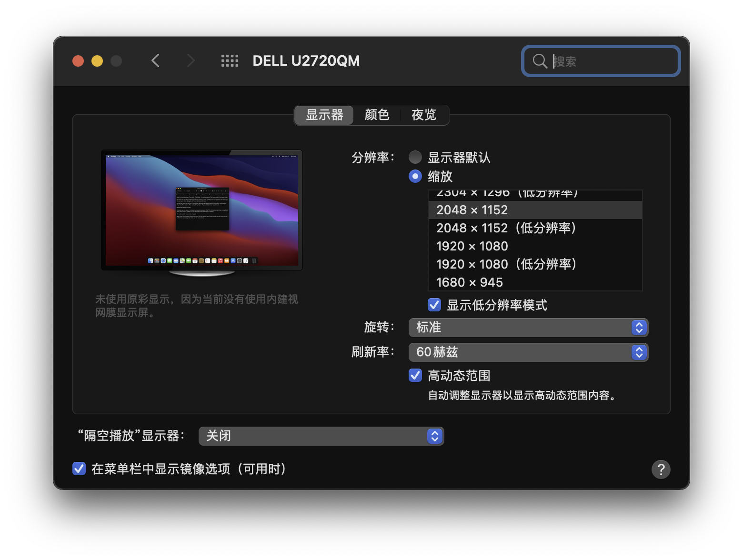Choose the 1920 × 1080 resolution
This screenshot has width=743, height=560.
coord(472,246)
